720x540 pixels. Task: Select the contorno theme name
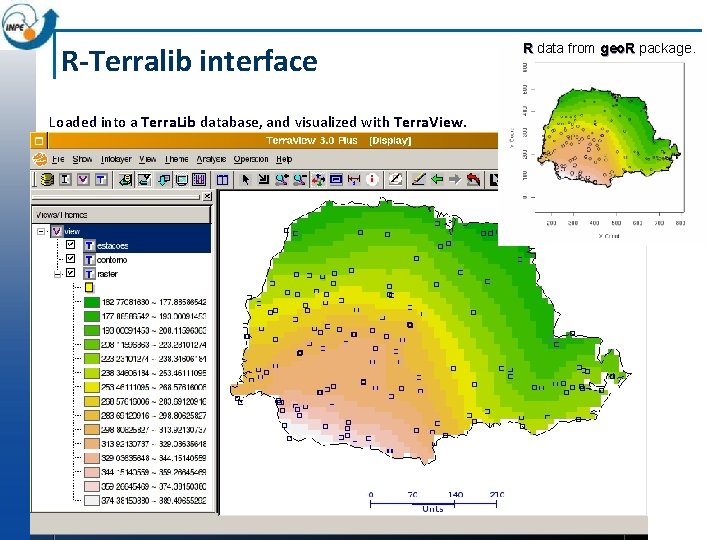click(112, 260)
